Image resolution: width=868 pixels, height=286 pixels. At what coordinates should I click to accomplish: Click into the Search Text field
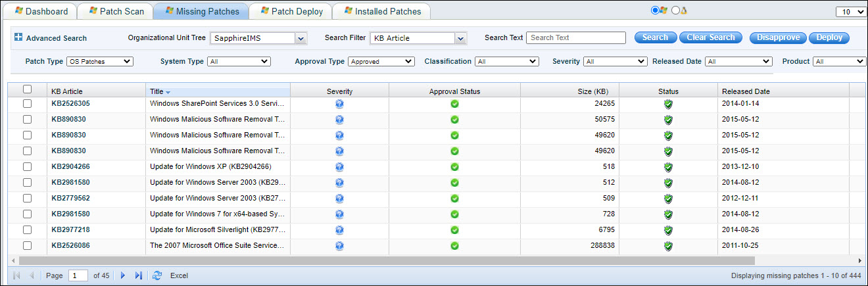click(x=575, y=37)
